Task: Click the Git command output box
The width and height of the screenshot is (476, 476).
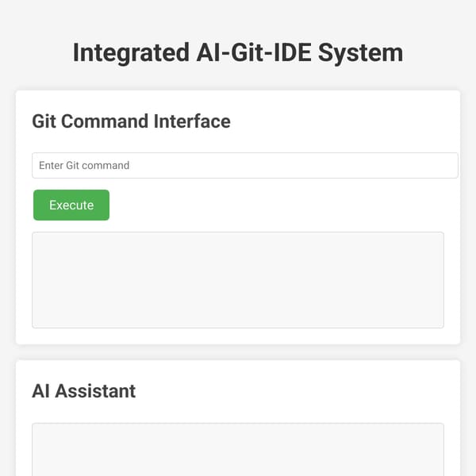Action: coord(238,280)
